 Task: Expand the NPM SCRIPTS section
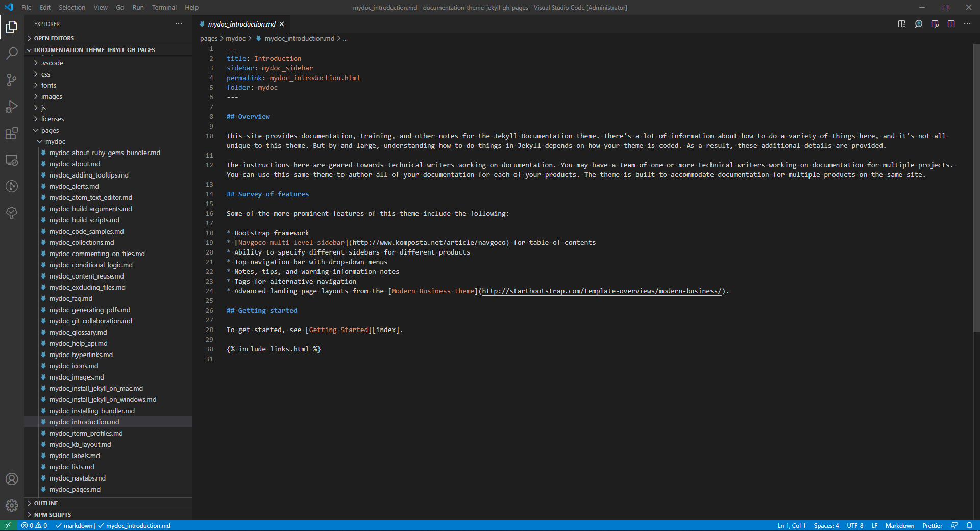click(x=108, y=515)
